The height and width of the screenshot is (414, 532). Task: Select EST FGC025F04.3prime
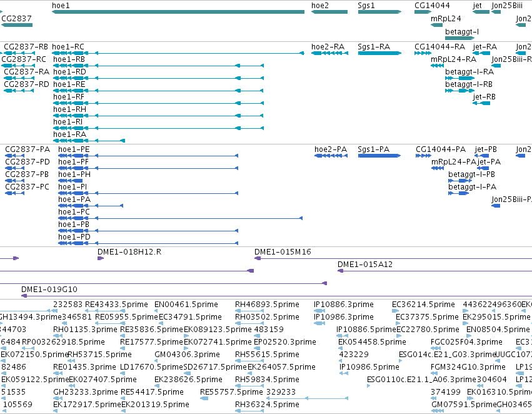[x=468, y=342]
